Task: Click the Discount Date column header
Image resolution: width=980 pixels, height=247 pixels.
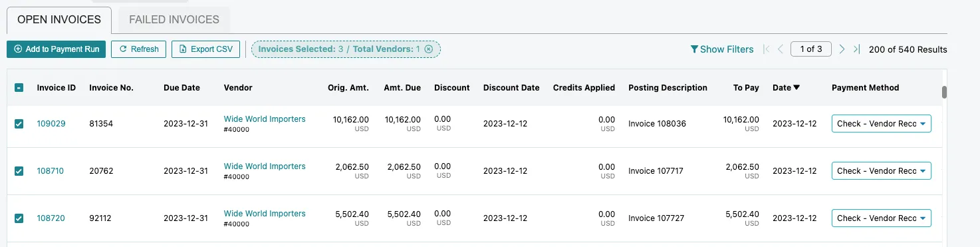Action: [511, 88]
